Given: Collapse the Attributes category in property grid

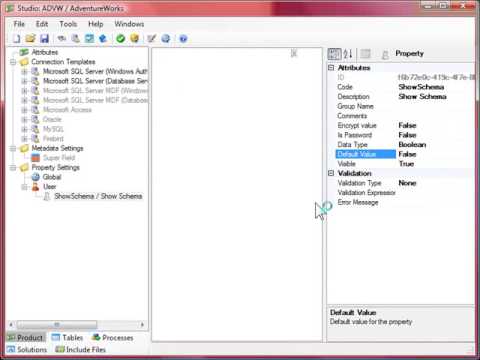Looking at the screenshot, I should point(331,68).
